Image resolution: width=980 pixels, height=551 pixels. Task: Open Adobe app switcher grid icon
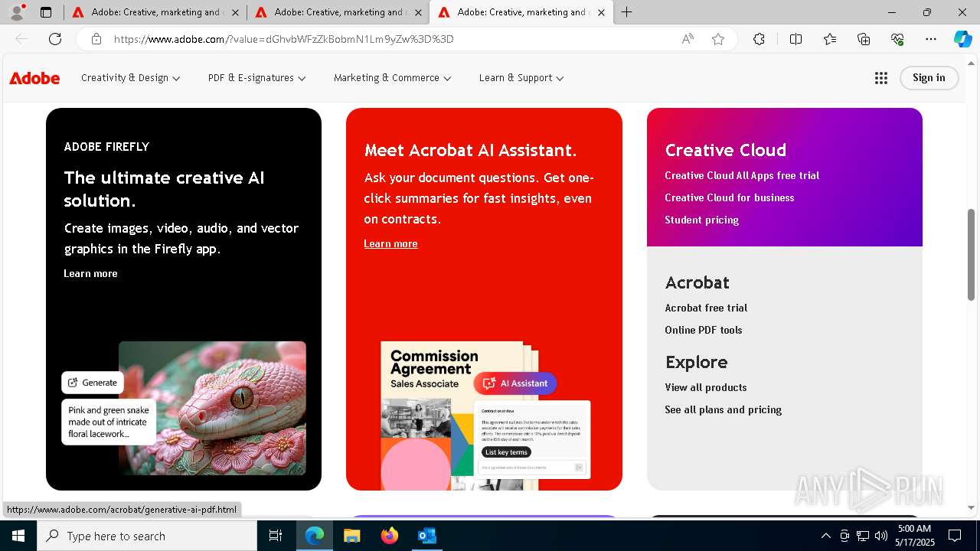pos(881,77)
